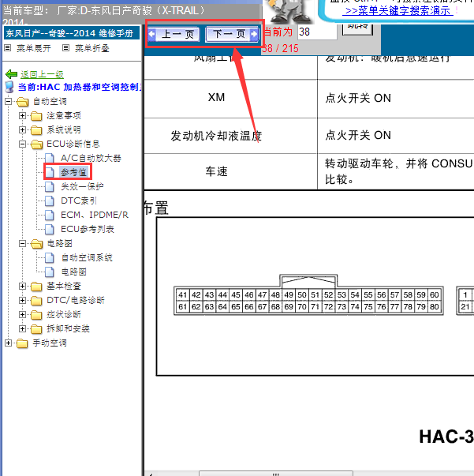Click the DTC索引 page icon
The width and height of the screenshot is (474, 476).
50,201
